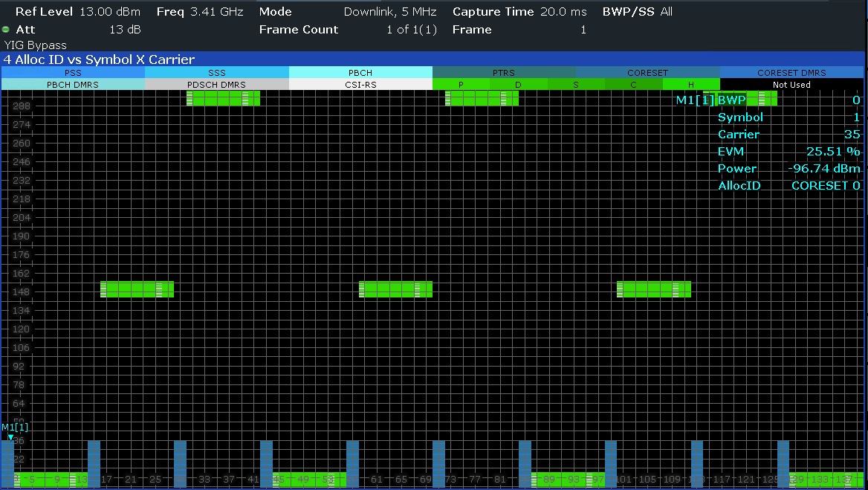This screenshot has height=490, width=868.
Task: Click the 288 carrier axis label
Action: 22,106
